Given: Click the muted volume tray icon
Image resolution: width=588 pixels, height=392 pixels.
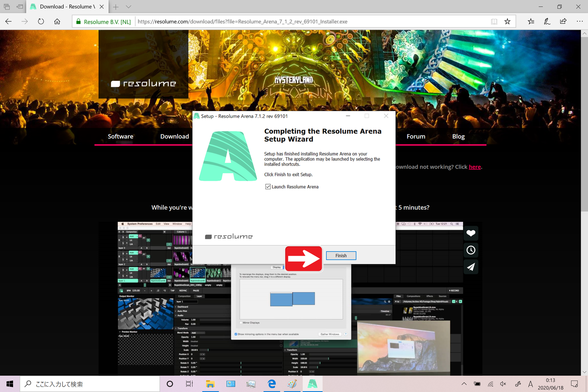Looking at the screenshot, I should pos(503,384).
